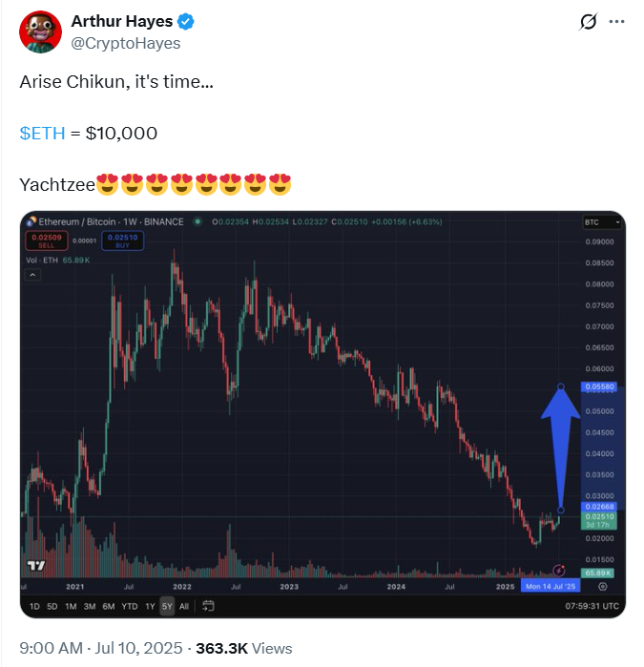The height and width of the screenshot is (667, 644).
Task: Open the $ETH cashtag link
Action: 42,134
